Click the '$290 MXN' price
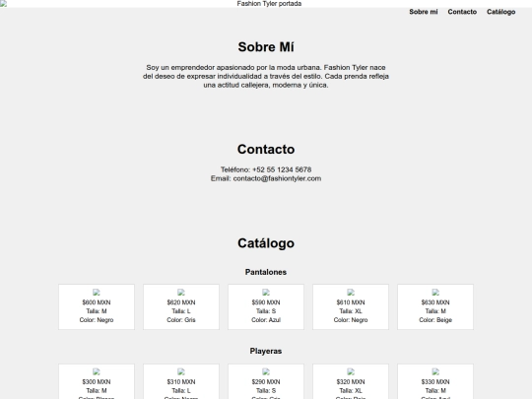Screen dimensions: 532x399 point(266,382)
